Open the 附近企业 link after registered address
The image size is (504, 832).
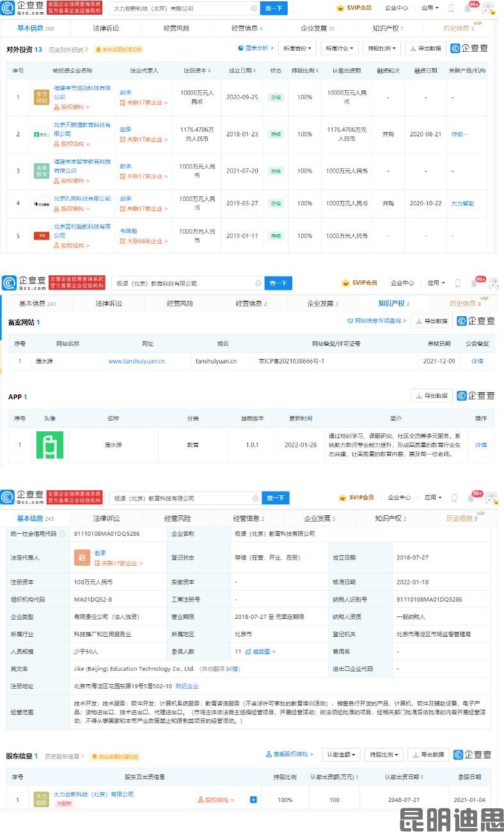(187, 686)
